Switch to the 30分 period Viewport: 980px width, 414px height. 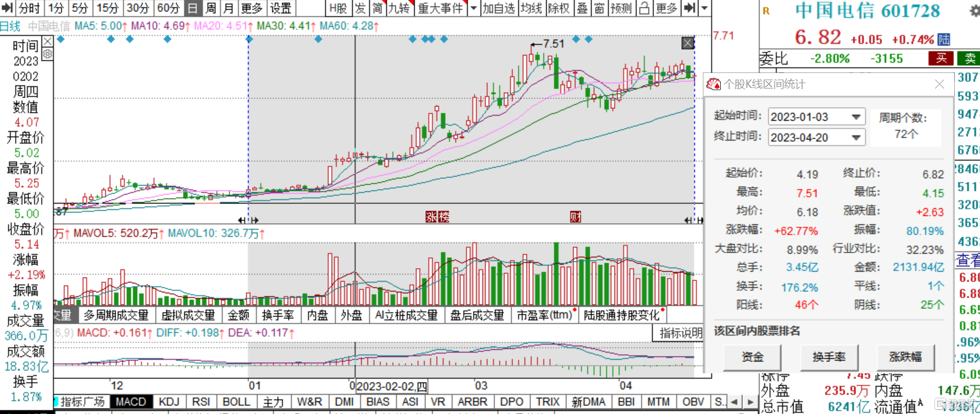(138, 8)
